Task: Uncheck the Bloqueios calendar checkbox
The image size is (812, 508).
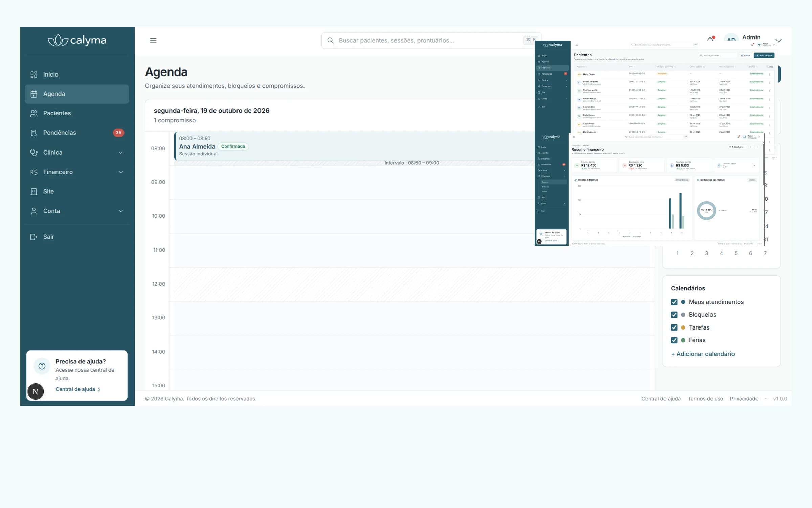Action: (x=674, y=315)
